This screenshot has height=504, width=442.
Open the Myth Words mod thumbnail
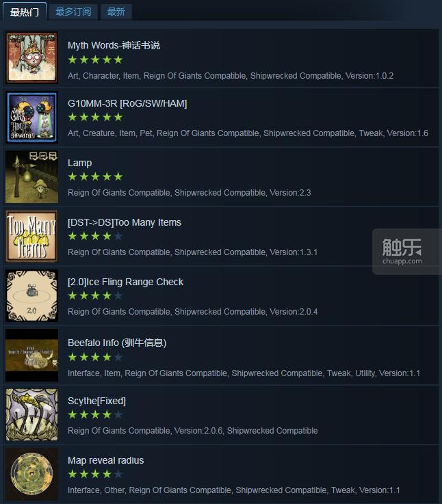click(x=32, y=58)
